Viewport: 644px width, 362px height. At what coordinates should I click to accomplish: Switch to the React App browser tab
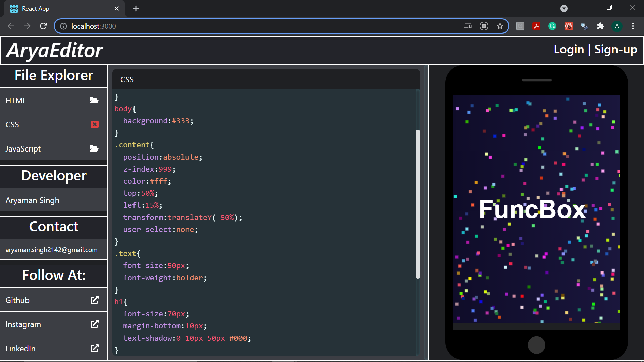(x=64, y=9)
